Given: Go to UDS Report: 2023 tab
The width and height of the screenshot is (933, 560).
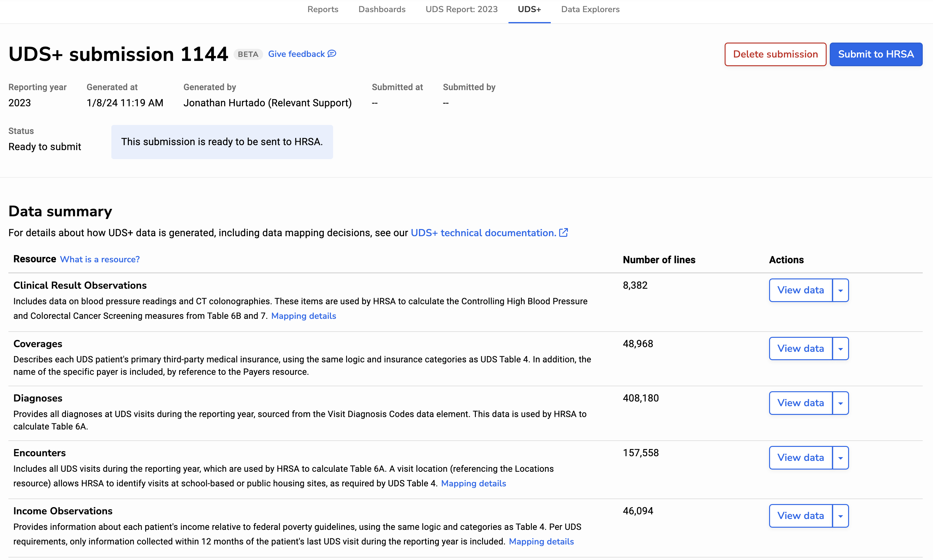Looking at the screenshot, I should pos(462,9).
